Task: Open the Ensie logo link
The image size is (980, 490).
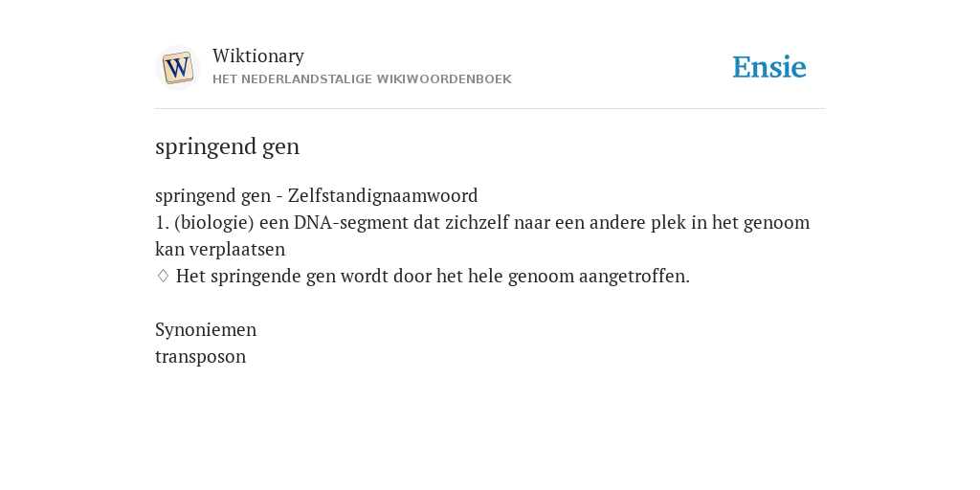Action: (769, 67)
